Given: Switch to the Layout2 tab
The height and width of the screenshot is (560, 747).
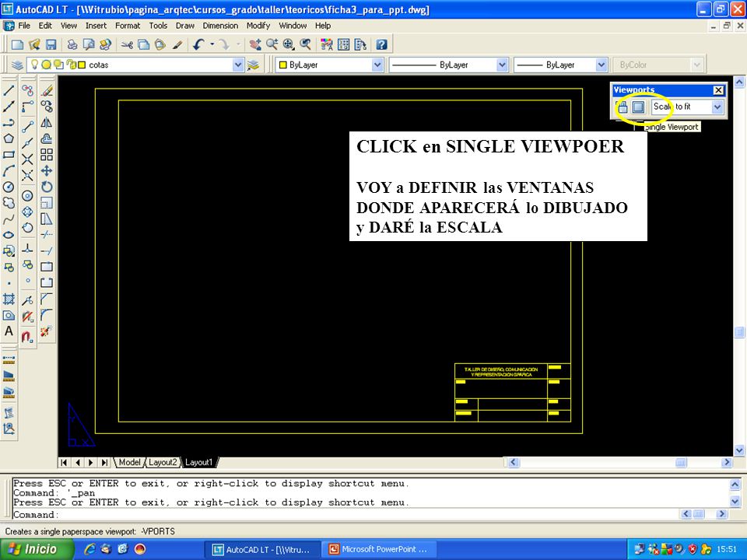Looking at the screenshot, I should coord(163,462).
